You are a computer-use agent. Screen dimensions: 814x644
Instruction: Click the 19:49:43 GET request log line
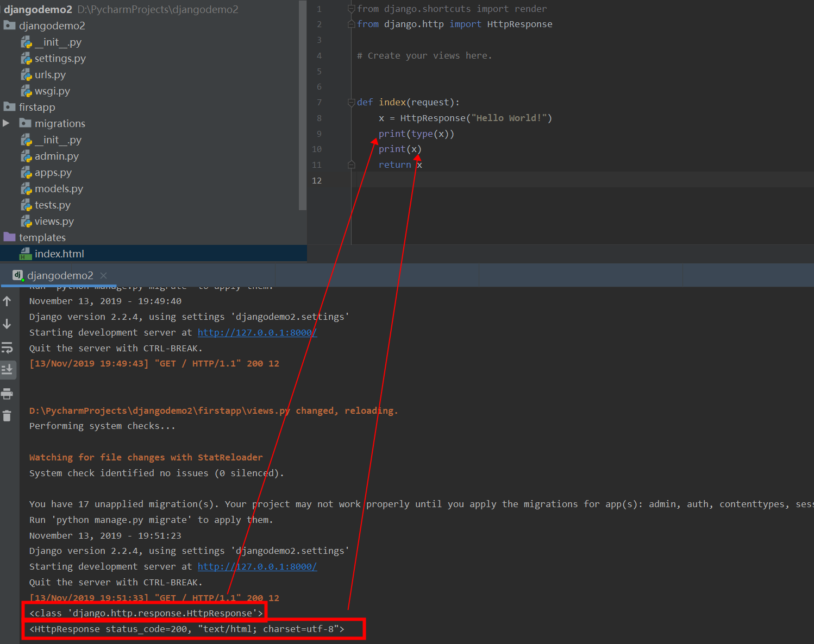point(154,363)
